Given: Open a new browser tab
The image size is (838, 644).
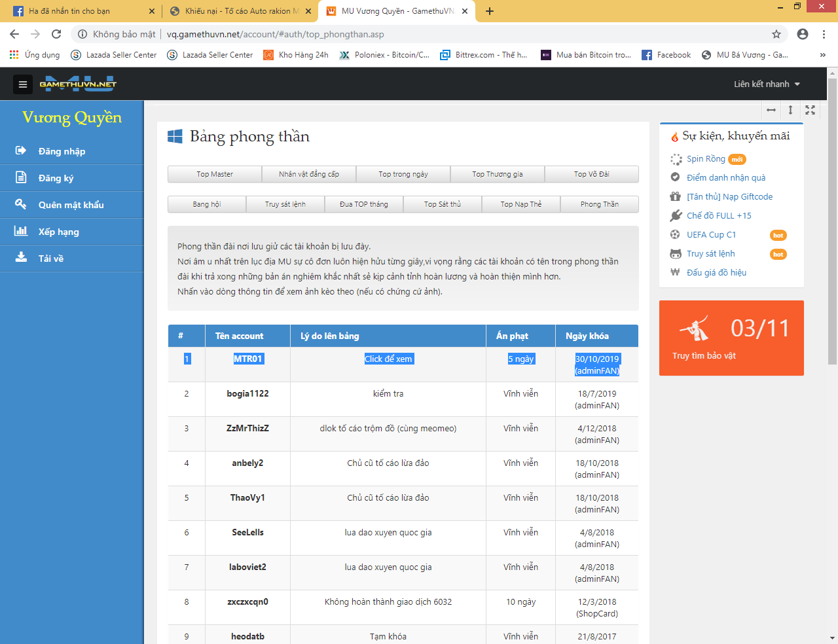Looking at the screenshot, I should coord(490,11).
